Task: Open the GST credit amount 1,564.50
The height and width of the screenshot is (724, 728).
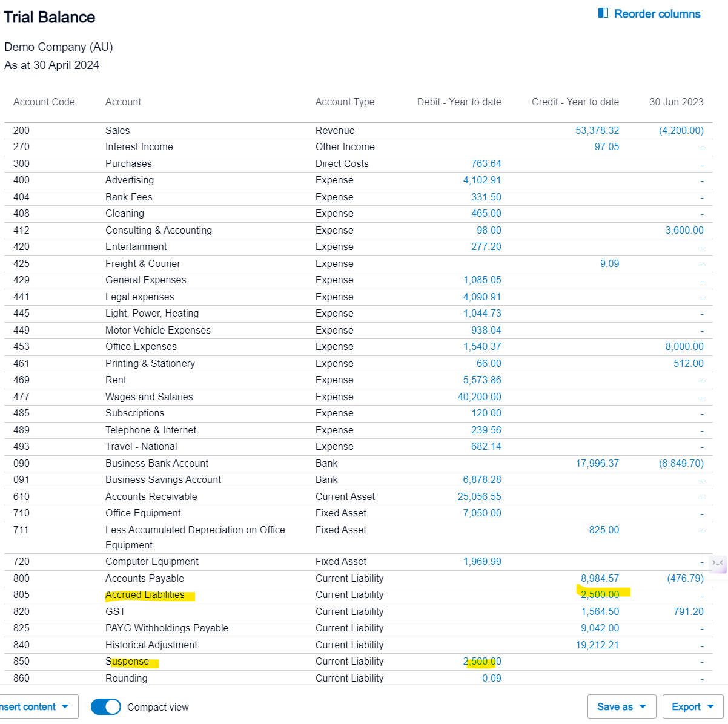Action: tap(600, 611)
